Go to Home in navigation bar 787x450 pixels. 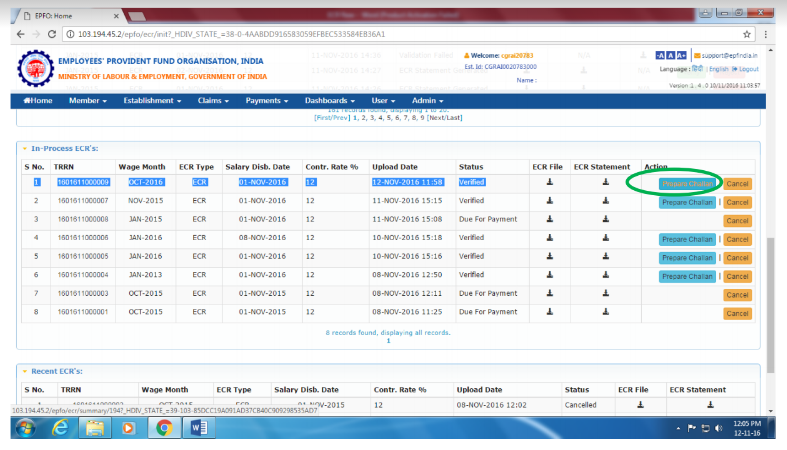38,101
